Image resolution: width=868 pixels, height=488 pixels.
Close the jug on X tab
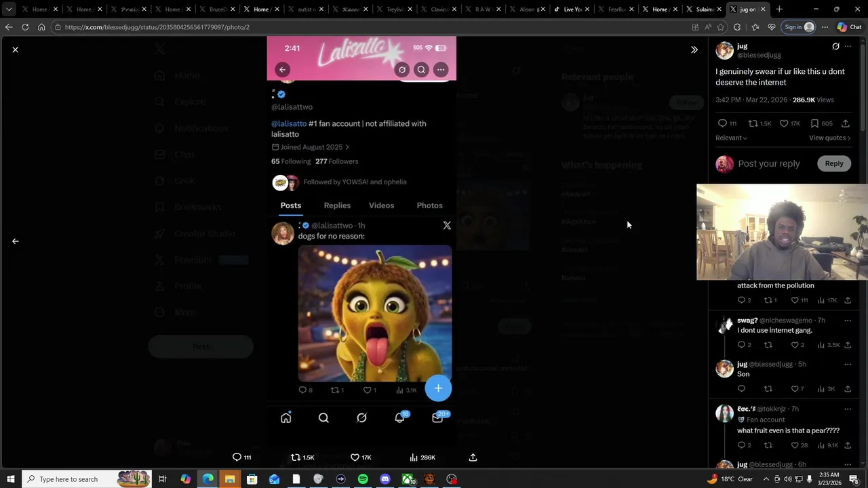(763, 9)
